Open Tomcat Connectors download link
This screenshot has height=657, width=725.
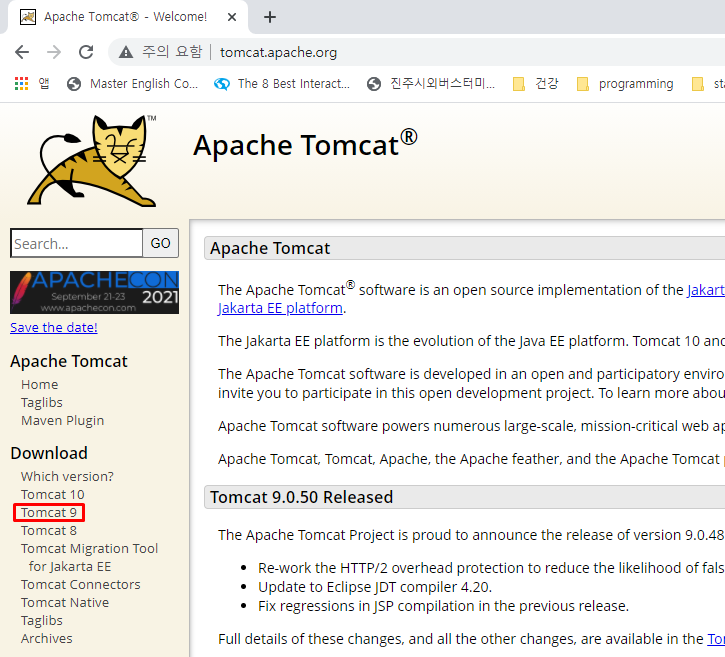(80, 584)
